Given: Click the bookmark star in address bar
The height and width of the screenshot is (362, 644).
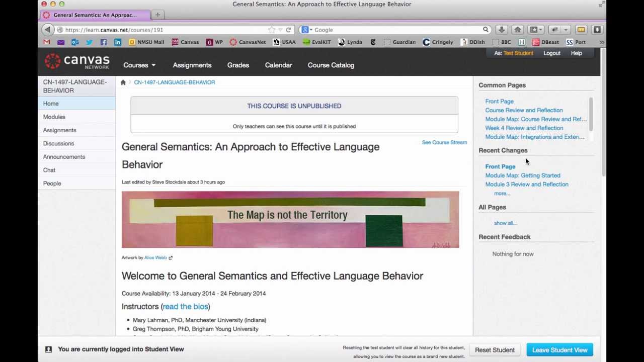Looking at the screenshot, I should [x=272, y=30].
